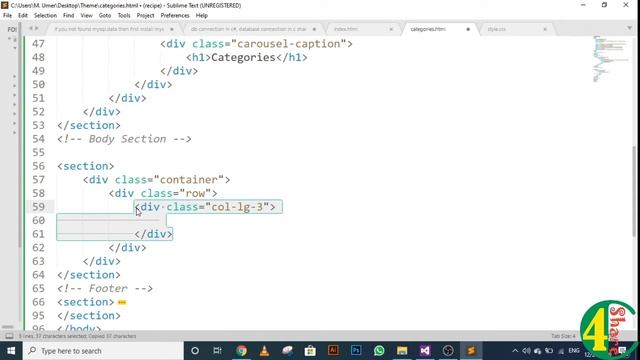Image resolution: width=640 pixels, height=360 pixels.
Task: Go to previous tab with left arrow
Action: pos(30,28)
